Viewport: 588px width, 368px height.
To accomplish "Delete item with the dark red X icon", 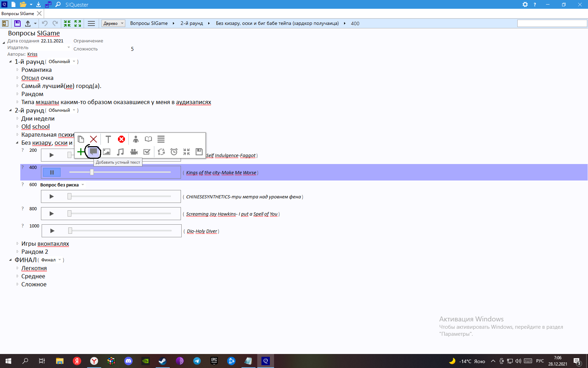I will pos(93,139).
